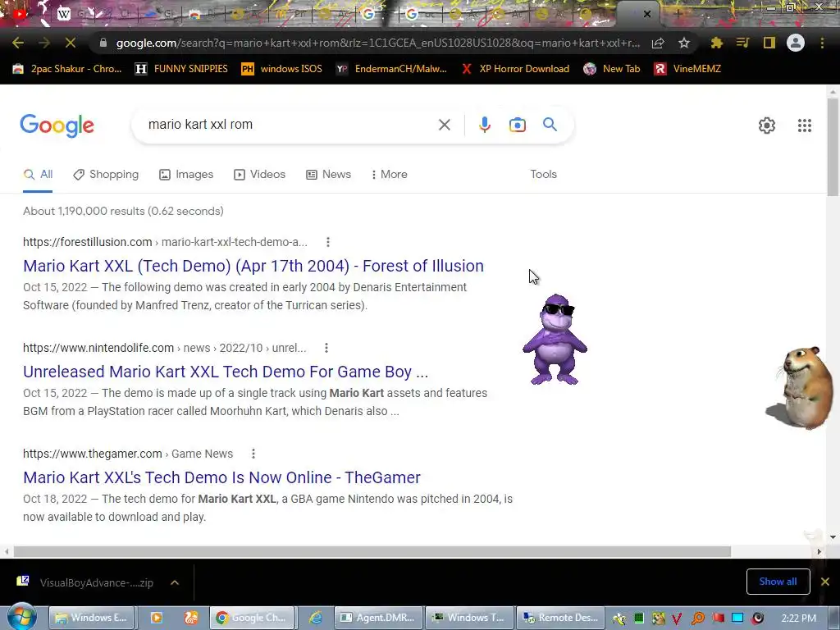Bookmark this page with the star icon
This screenshot has width=840, height=630.
pyautogui.click(x=683, y=43)
